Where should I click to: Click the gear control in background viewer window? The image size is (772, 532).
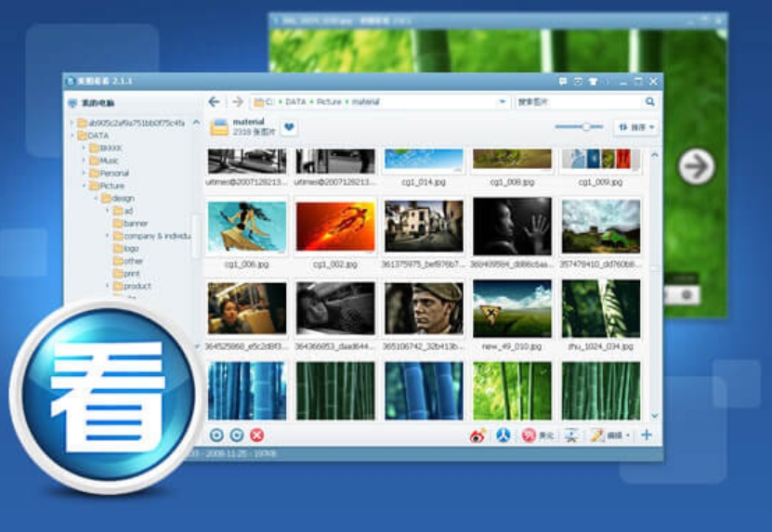tap(687, 296)
